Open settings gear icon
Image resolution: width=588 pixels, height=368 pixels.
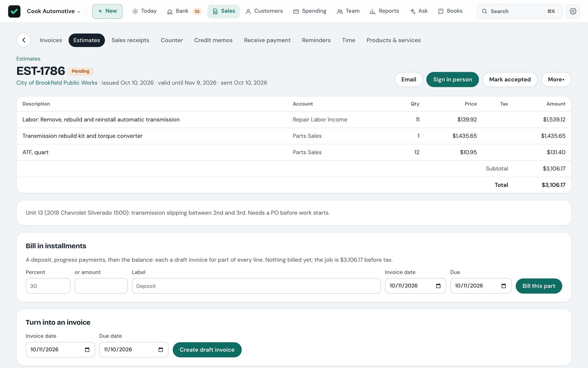click(573, 11)
